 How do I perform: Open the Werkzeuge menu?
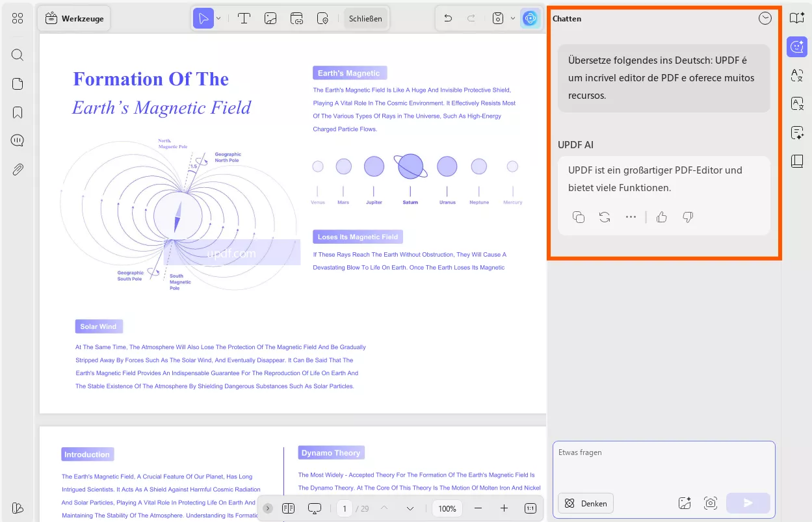(x=74, y=18)
